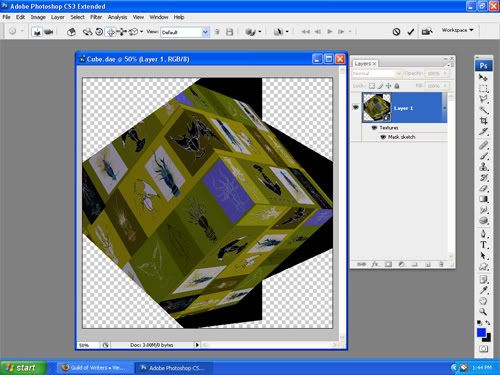Click the Layer 1 thumbnail
Screen dimensions: 500x375
tap(377, 107)
